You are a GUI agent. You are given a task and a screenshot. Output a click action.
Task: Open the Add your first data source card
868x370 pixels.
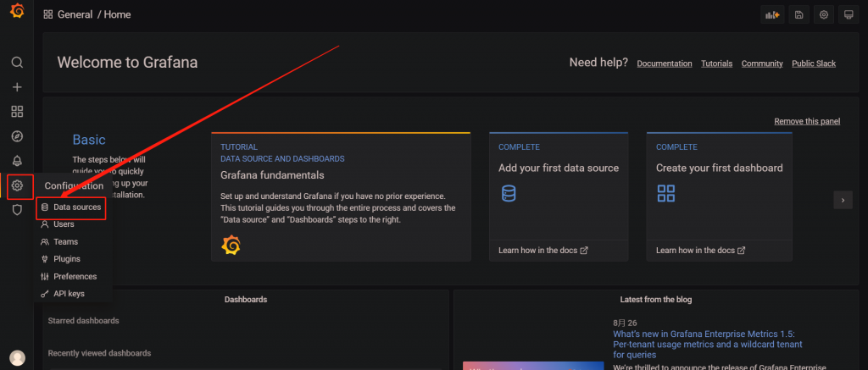[x=559, y=197]
